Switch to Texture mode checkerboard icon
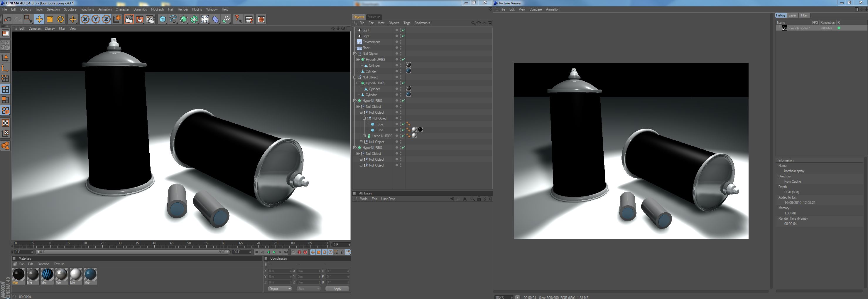Viewport: 868px width, 299px height. click(x=5, y=123)
